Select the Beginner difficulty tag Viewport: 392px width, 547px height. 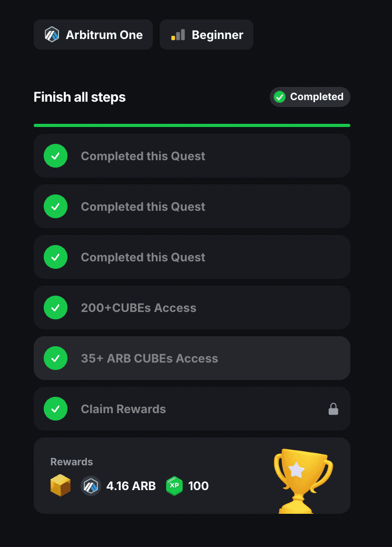[207, 35]
